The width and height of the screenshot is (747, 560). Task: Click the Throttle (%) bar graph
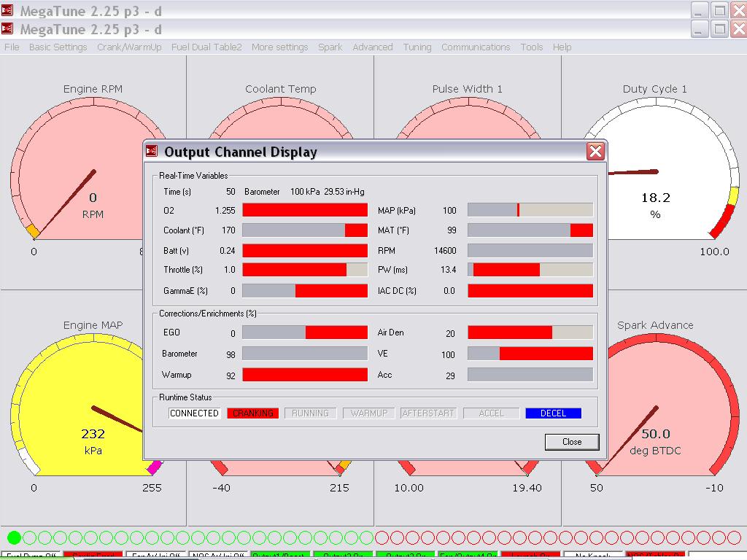click(305, 270)
